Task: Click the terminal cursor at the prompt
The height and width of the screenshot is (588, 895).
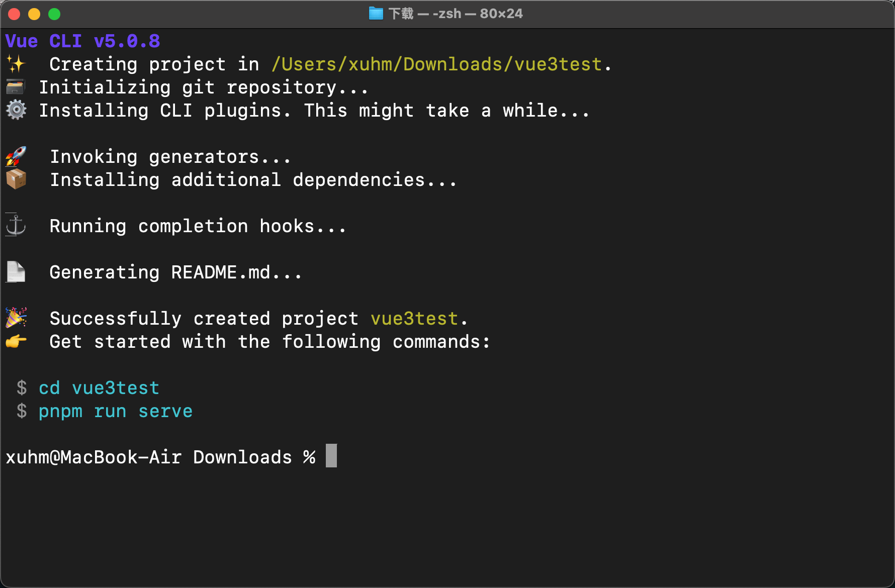Action: (x=331, y=456)
